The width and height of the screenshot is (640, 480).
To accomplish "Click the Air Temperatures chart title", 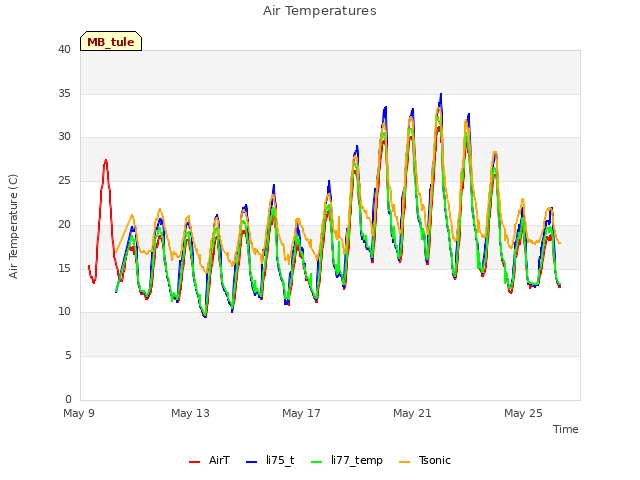I will [x=320, y=11].
